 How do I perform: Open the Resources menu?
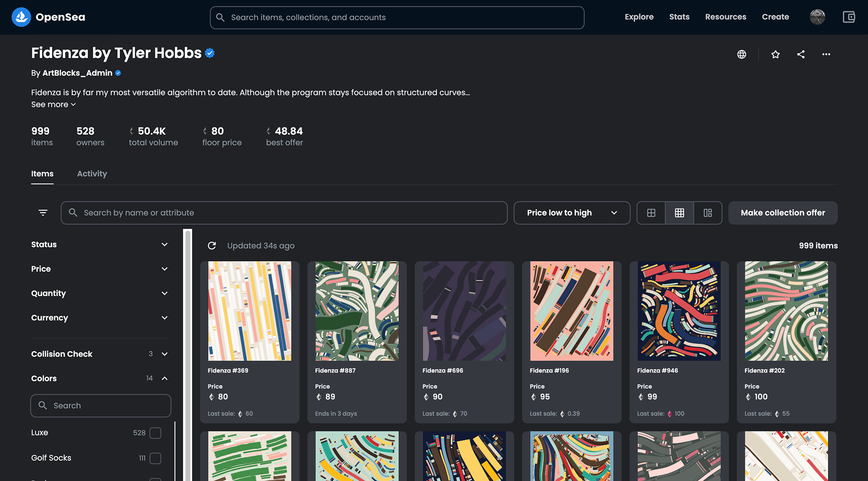[726, 17]
